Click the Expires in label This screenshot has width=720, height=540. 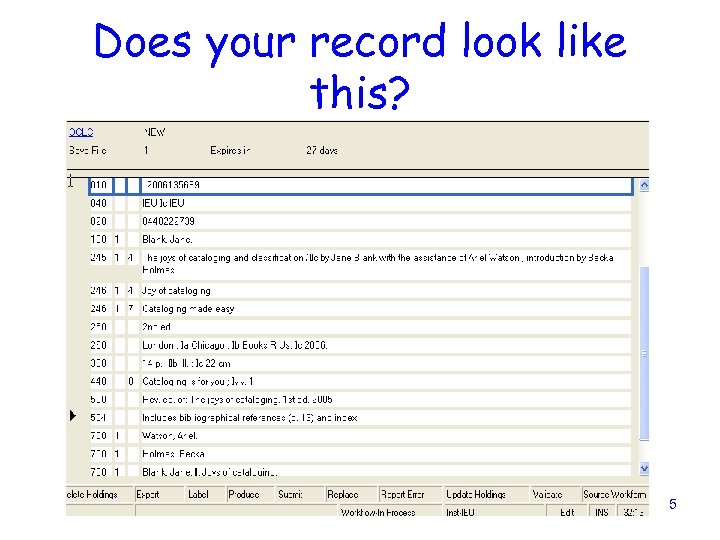pyautogui.click(x=230, y=150)
